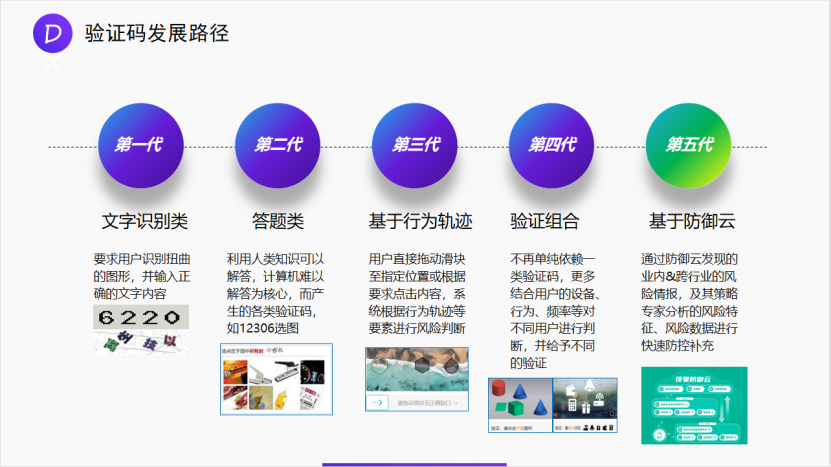Click the 验证组合 heading
This screenshot has width=831, height=467.
[x=545, y=221]
